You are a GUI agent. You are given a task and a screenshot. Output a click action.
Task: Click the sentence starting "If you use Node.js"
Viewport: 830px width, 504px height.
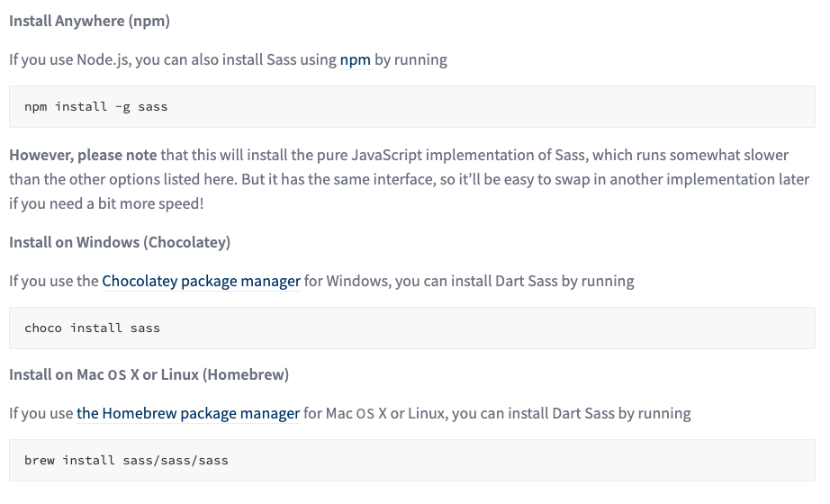coord(228,59)
